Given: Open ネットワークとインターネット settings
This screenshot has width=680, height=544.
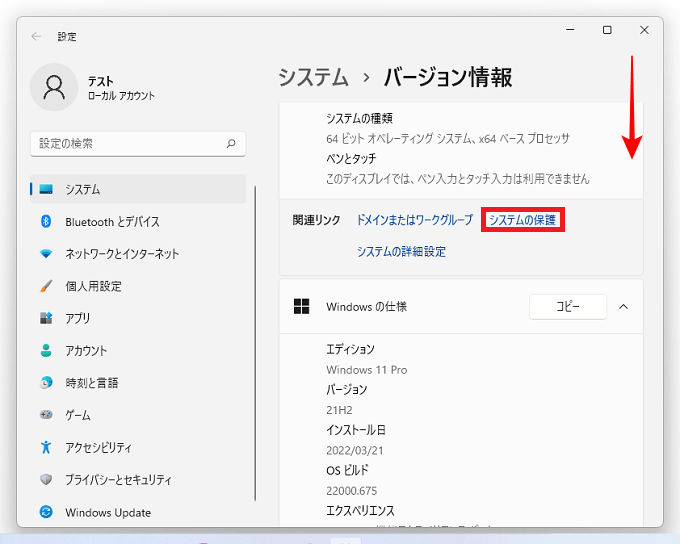Looking at the screenshot, I should pos(138,254).
